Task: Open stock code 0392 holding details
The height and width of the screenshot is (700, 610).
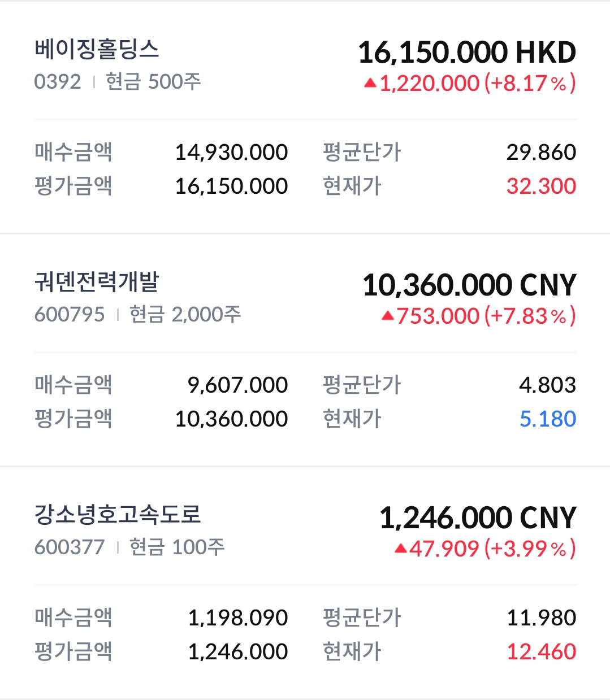Action: [x=58, y=81]
